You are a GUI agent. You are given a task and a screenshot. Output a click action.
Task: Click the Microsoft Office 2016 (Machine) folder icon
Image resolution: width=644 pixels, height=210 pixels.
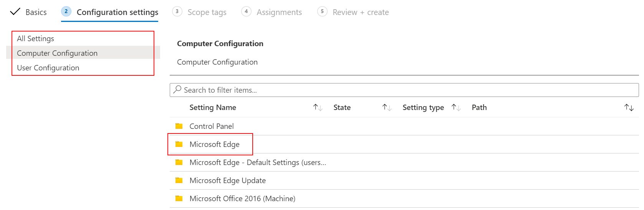179,198
